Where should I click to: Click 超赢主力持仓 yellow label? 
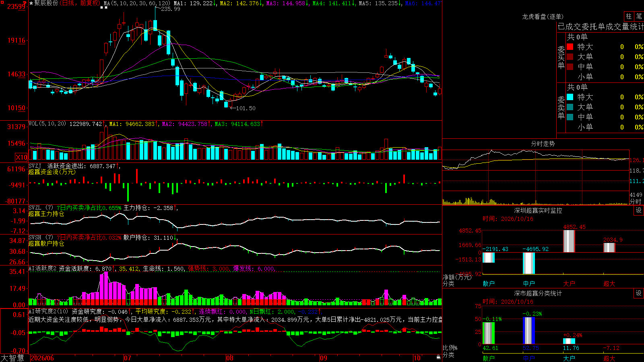click(x=46, y=214)
